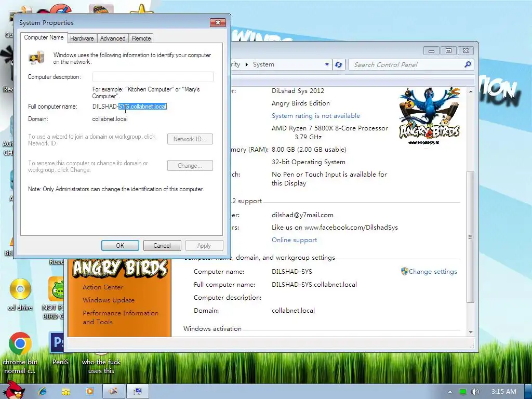The width and height of the screenshot is (532, 399).
Task: Click the System breadcrumb in Control Panel
Action: click(263, 64)
